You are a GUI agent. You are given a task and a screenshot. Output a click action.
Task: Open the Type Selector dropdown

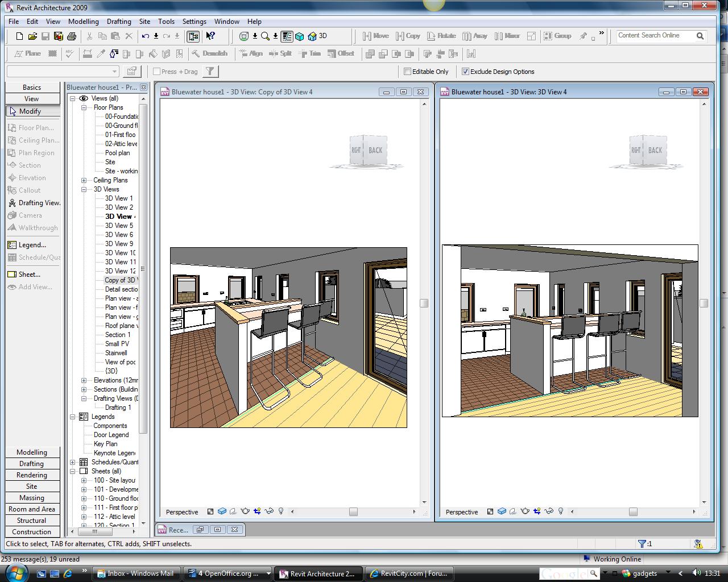pyautogui.click(x=114, y=72)
